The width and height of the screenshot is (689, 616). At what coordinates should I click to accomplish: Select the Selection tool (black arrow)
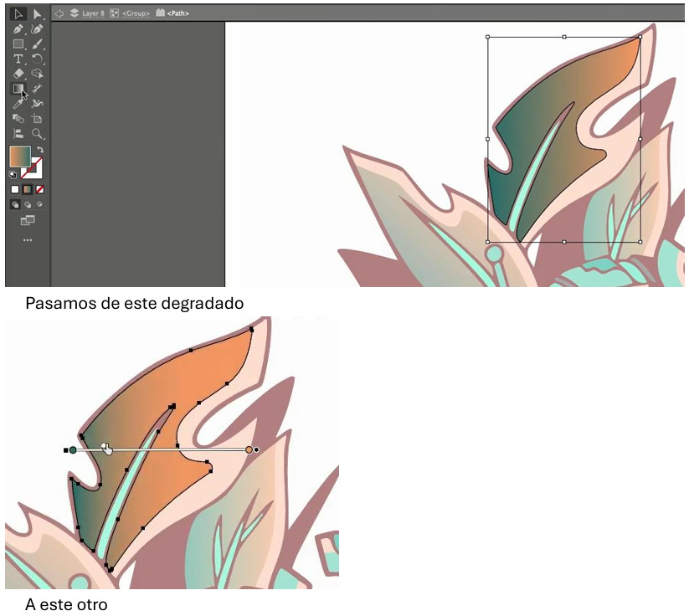point(18,14)
